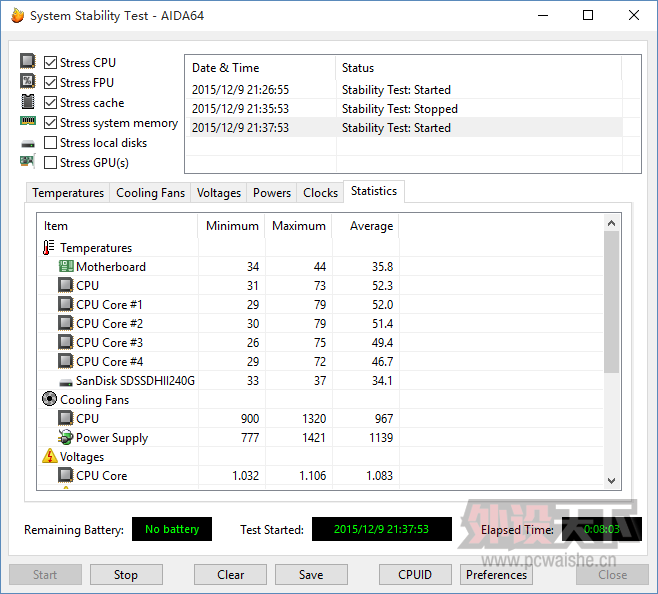The width and height of the screenshot is (658, 594).
Task: Click the drive icon next to SanDisk SDSSDHII240G
Action: pos(66,382)
